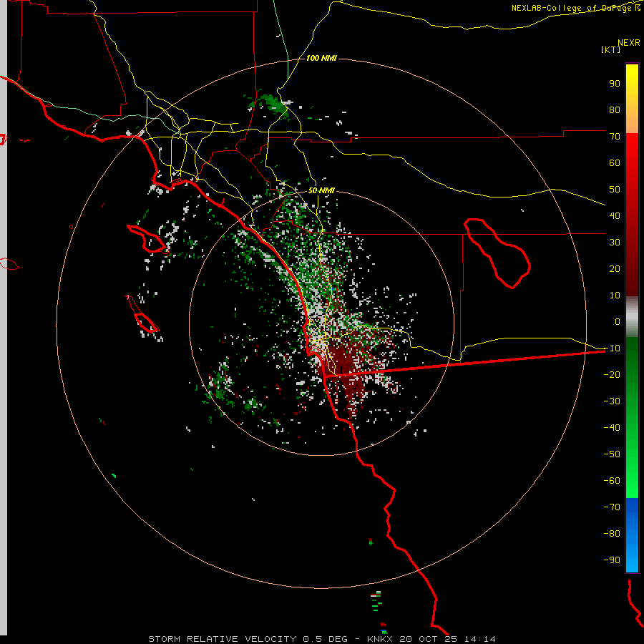Viewport: 644px width, 644px height.
Task: Select the 70 value on velocity scale
Action: (615, 137)
